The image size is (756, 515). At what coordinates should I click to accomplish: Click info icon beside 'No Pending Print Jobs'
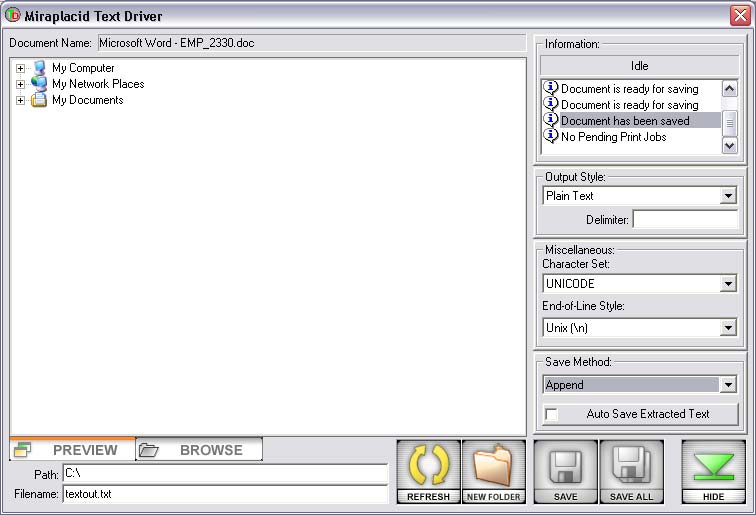coord(551,136)
